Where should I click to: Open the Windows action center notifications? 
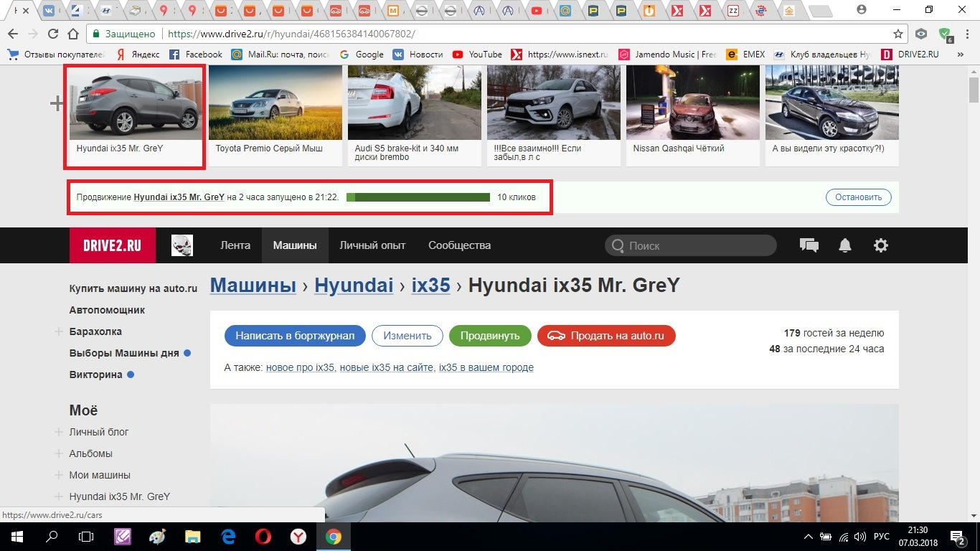958,537
